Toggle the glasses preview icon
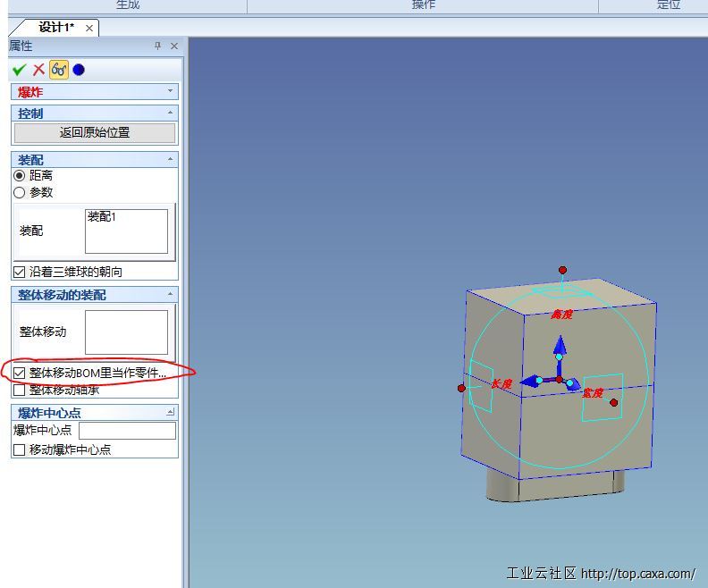The height and width of the screenshot is (588, 708). pos(59,70)
